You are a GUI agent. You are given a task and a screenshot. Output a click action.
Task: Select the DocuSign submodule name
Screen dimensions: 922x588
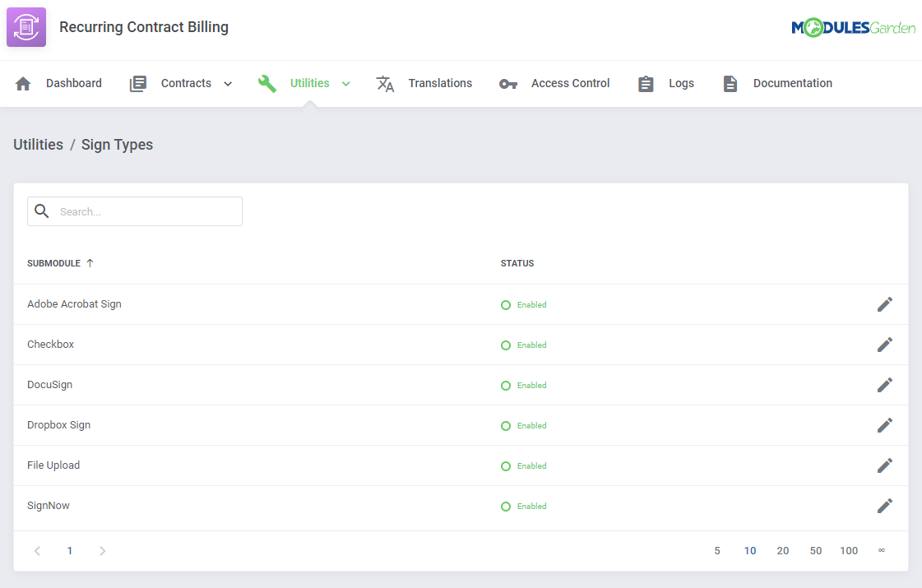click(50, 385)
